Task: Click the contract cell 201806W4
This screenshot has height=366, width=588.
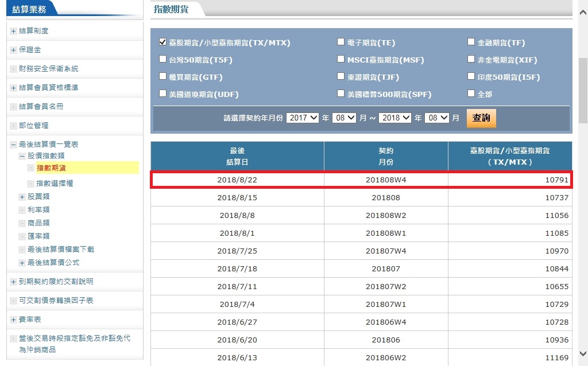Action: (386, 322)
